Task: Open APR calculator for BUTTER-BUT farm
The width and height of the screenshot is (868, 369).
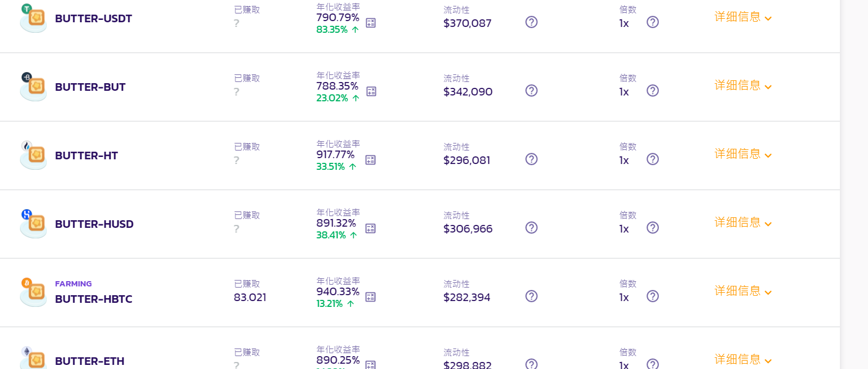Action: coord(371,91)
